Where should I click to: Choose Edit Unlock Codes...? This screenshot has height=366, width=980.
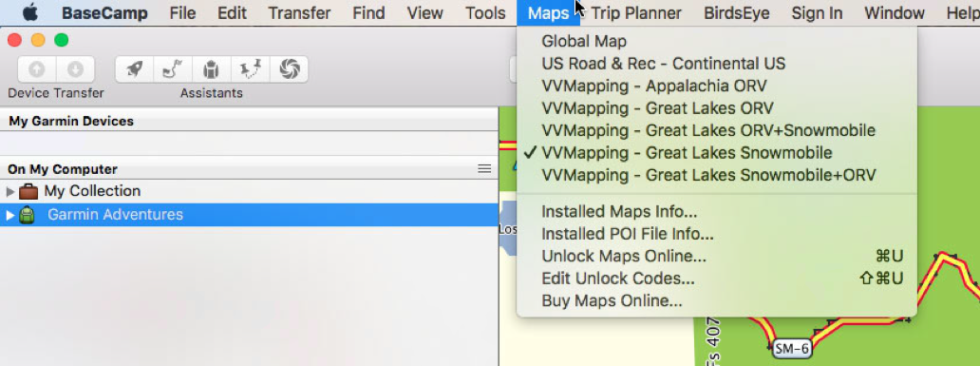click(x=717, y=279)
